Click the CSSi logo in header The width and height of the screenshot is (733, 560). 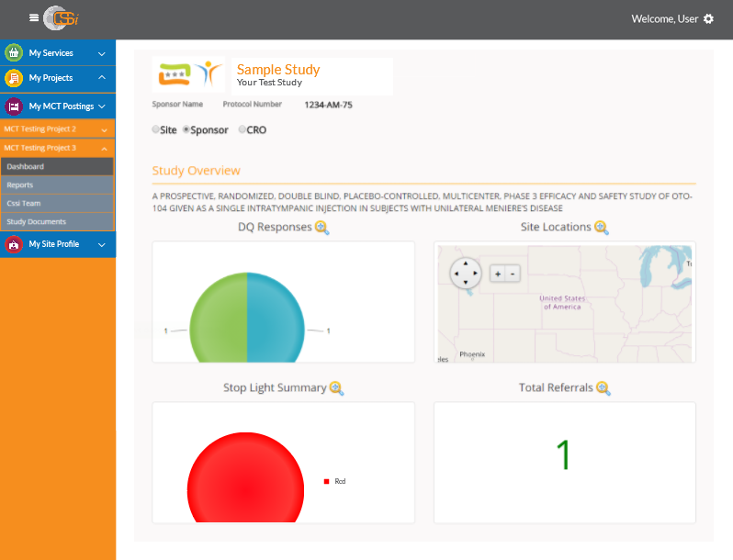click(61, 18)
